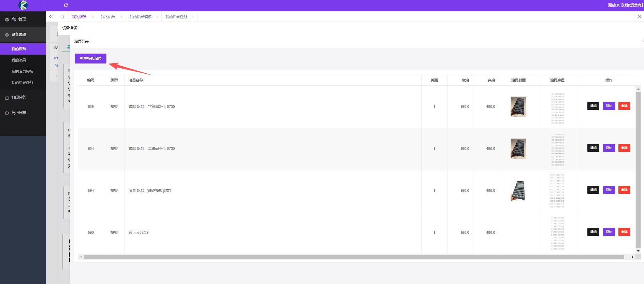Close the 治具列表 dialog with red X

click(643, 41)
